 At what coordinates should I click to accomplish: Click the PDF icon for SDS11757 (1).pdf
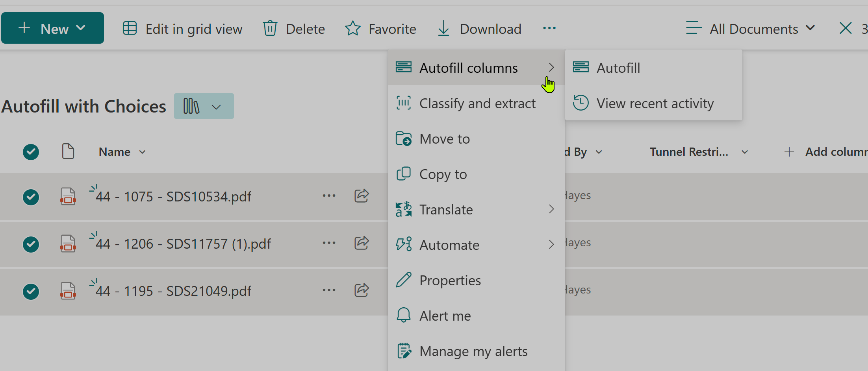(68, 244)
